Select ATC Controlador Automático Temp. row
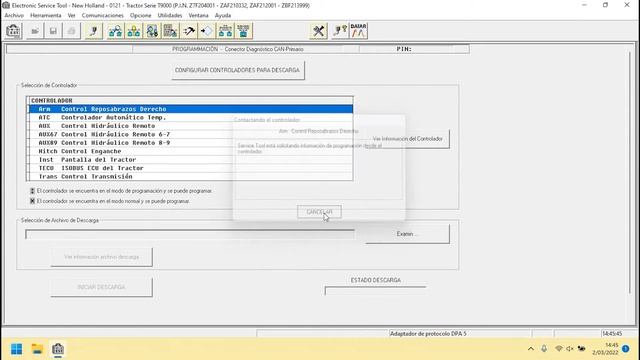Screen dimensions: 640x360 coord(191,118)
